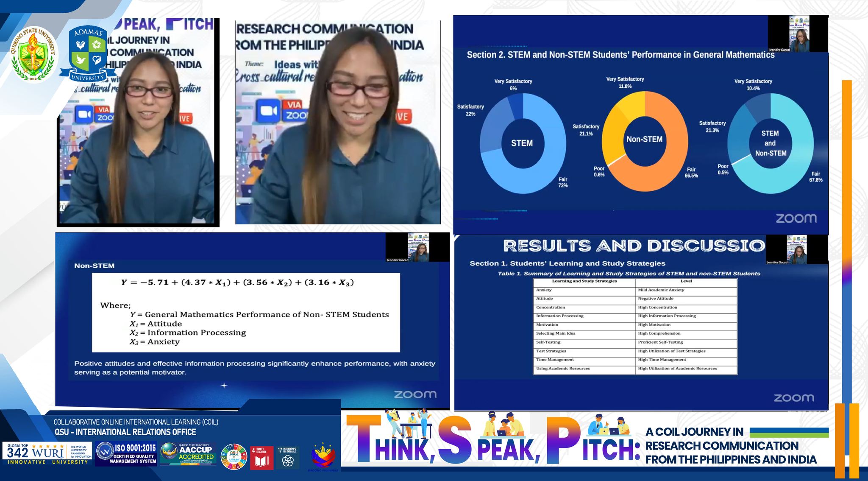Click Zoom logo on the Non-STEM equation slide
Screen dimensions: 868x481
[x=415, y=394]
